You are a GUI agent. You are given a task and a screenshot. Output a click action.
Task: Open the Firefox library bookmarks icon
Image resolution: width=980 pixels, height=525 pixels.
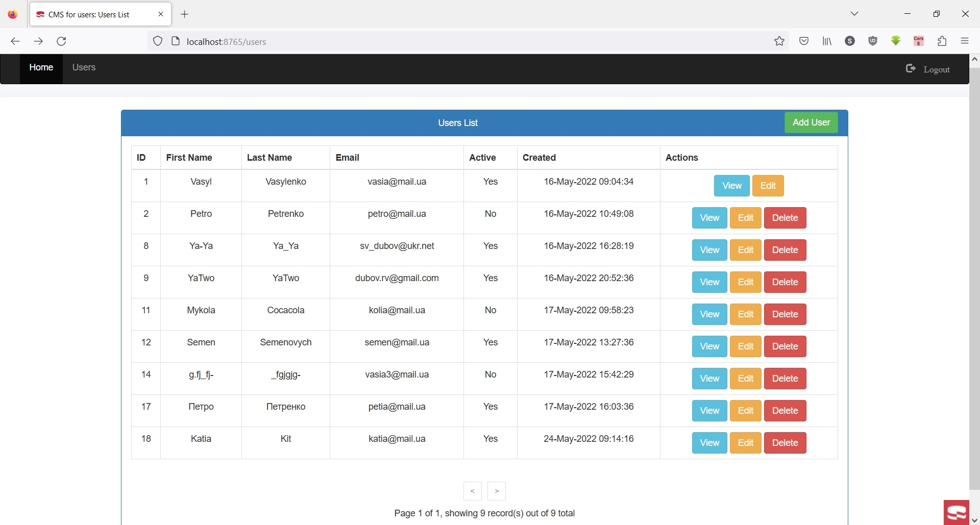[x=827, y=41]
